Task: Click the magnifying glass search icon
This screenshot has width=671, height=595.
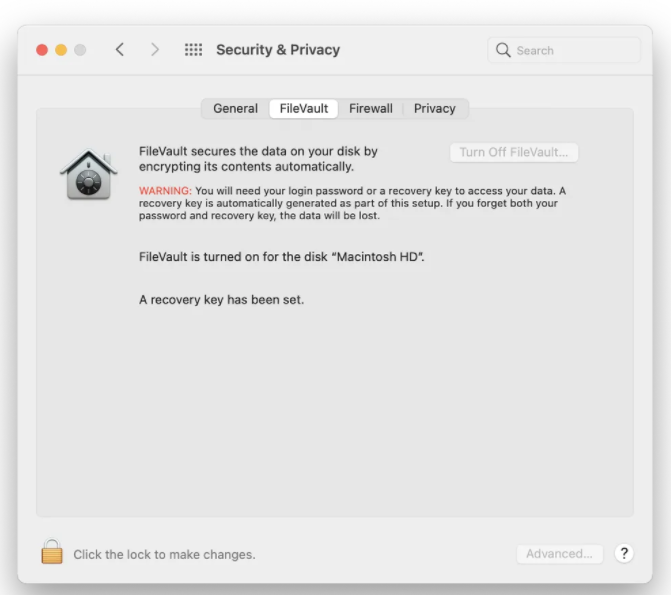Action: point(503,50)
